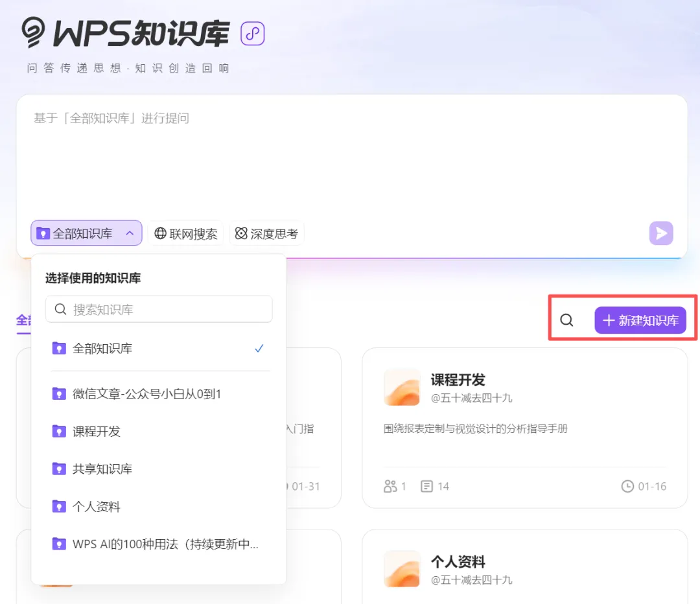Viewport: 700px width, 604px height.
Task: Click the magnifier icon in 搜索知识库 field
Action: coord(60,309)
